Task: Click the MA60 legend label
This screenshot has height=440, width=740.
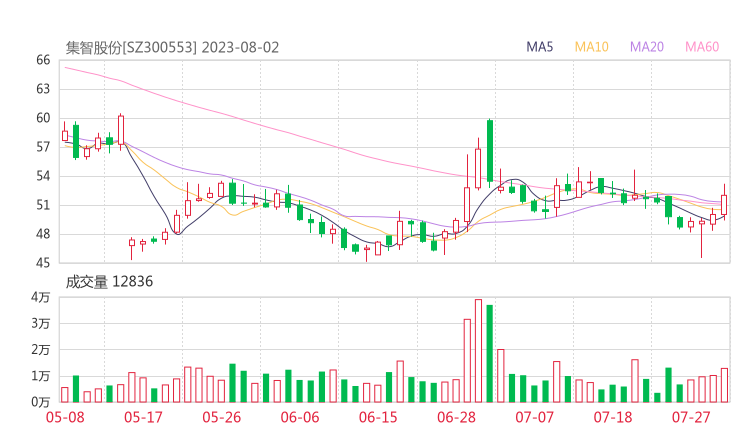Action: [x=702, y=47]
